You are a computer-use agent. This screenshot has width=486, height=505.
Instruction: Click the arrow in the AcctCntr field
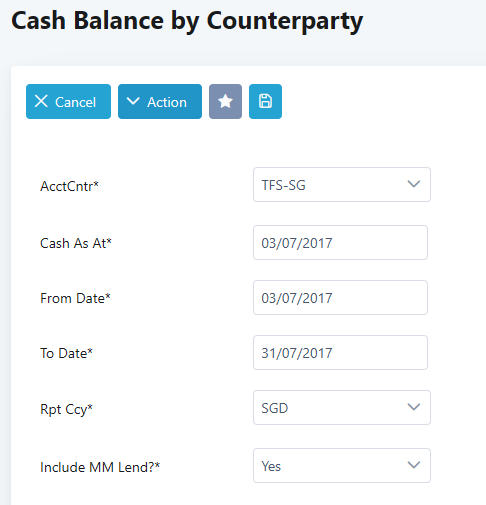tap(414, 184)
